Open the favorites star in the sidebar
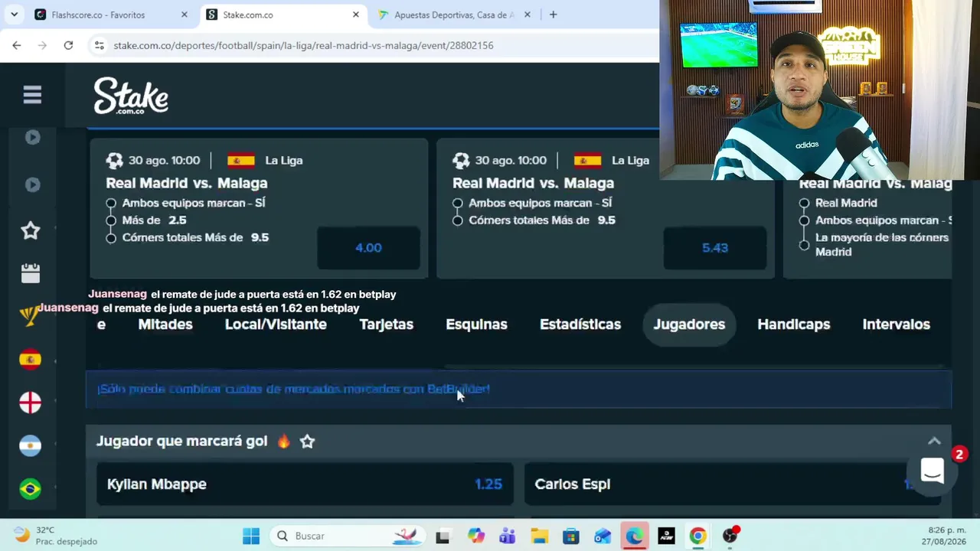The height and width of the screenshot is (551, 980). [31, 230]
